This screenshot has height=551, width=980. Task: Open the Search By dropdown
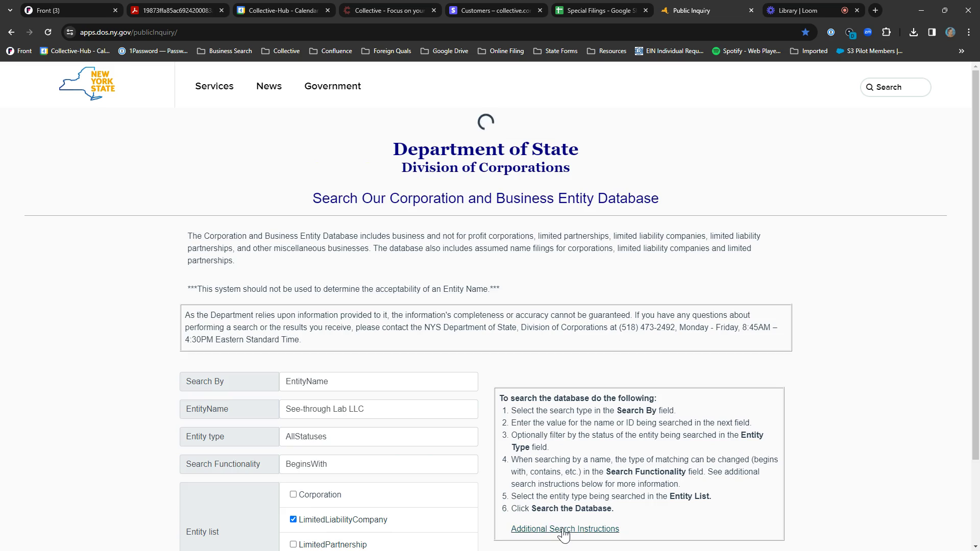pyautogui.click(x=378, y=382)
